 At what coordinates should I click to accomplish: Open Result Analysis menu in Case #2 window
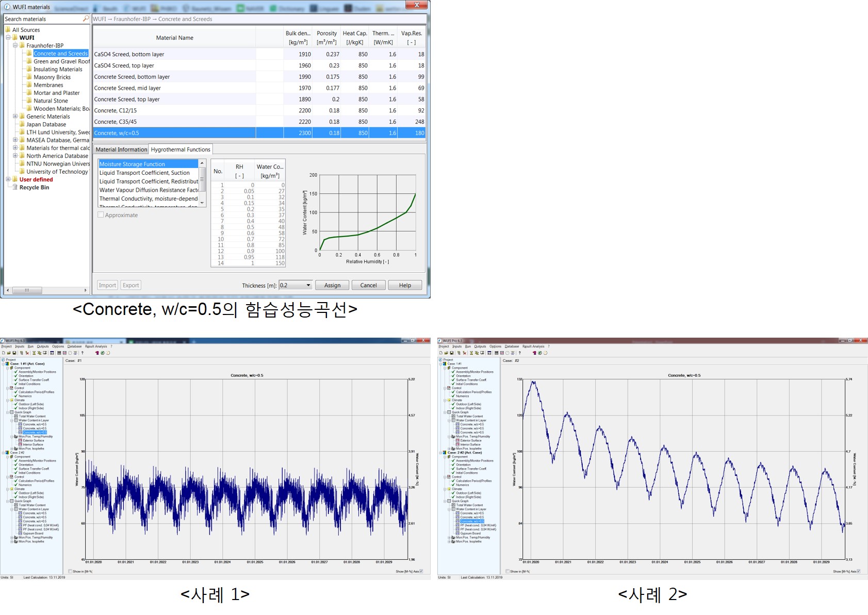click(533, 346)
